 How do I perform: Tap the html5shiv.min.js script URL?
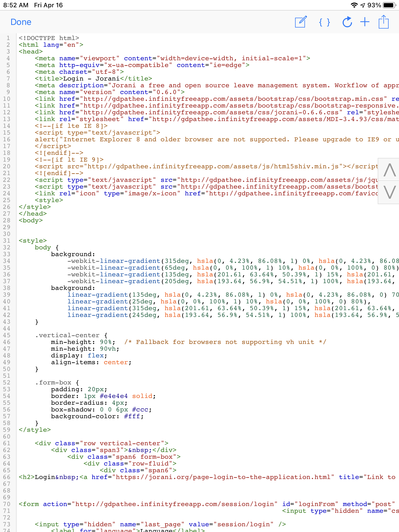coord(213,166)
